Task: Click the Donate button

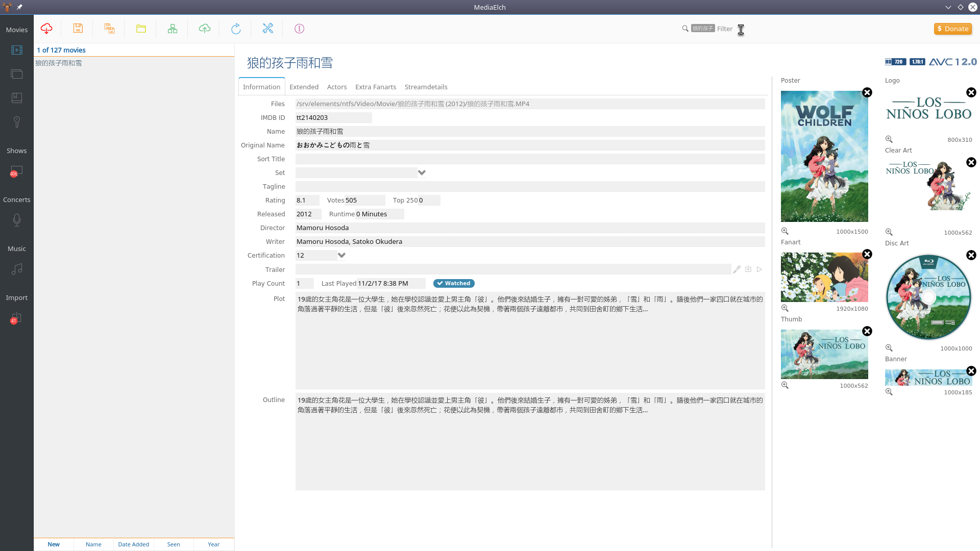Action: pyautogui.click(x=952, y=29)
